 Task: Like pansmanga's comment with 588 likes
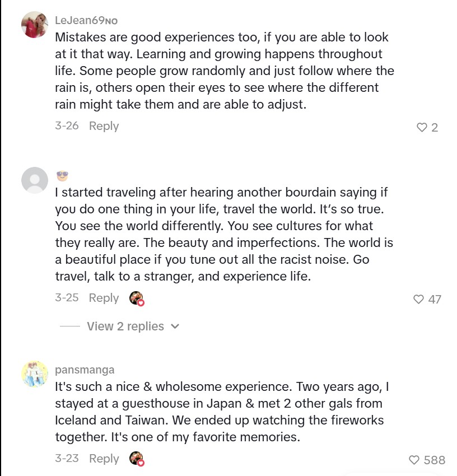414,460
